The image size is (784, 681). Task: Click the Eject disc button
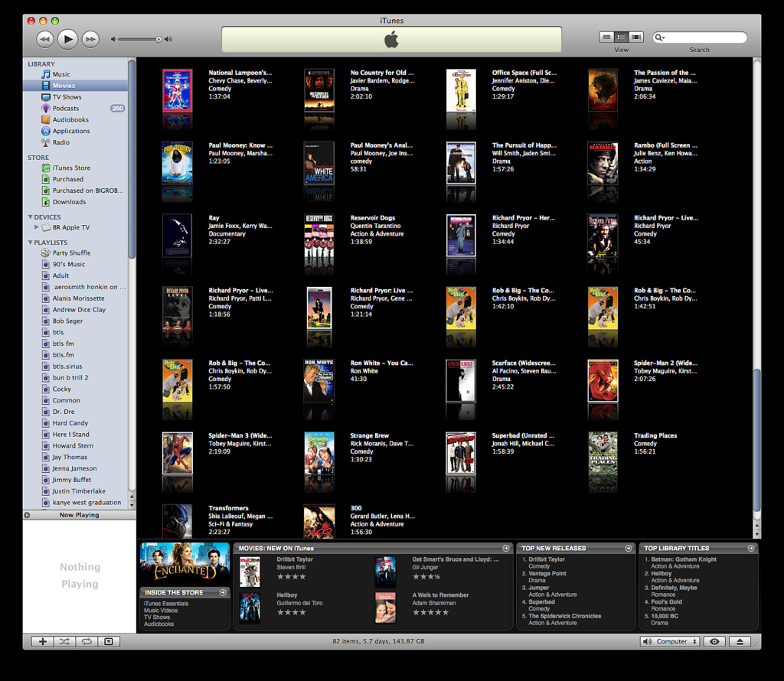[x=740, y=641]
